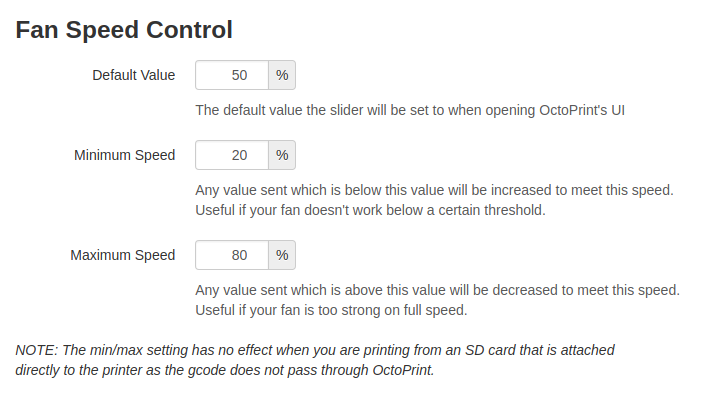This screenshot has height=393, width=716.
Task: Click the help text describing the default slider value
Action: click(x=410, y=110)
